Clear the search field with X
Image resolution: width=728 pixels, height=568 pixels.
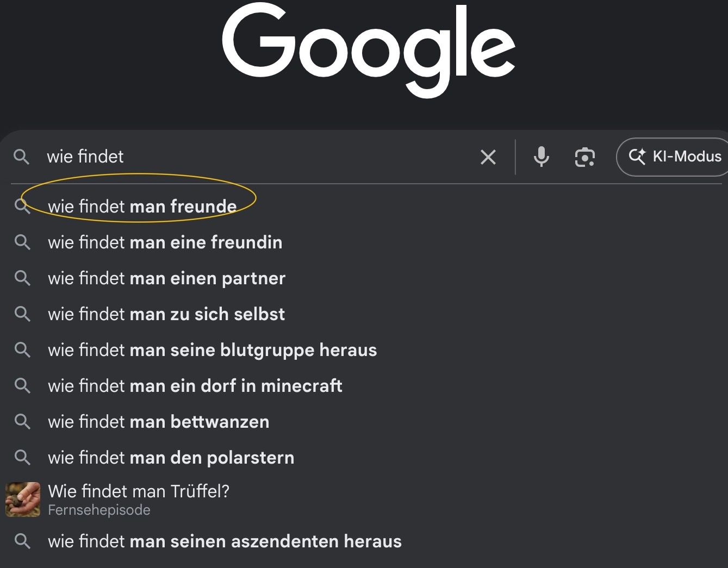(488, 157)
